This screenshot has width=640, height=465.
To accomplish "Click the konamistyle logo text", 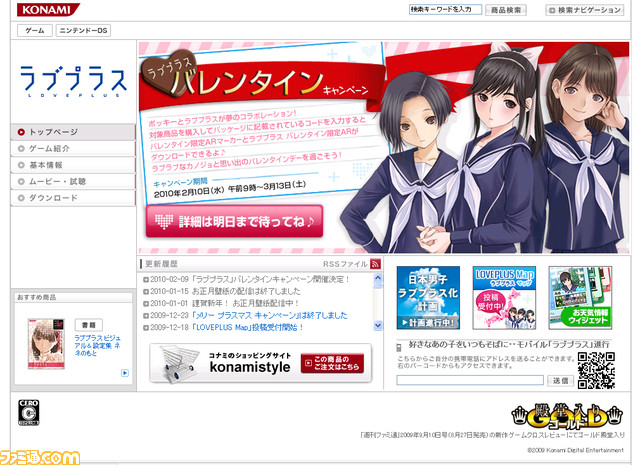I will point(250,367).
